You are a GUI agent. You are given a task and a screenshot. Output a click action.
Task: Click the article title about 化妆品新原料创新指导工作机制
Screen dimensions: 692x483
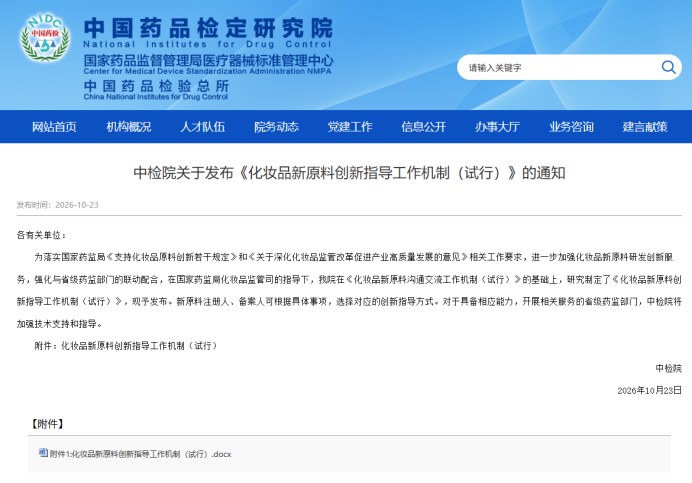[x=349, y=173]
